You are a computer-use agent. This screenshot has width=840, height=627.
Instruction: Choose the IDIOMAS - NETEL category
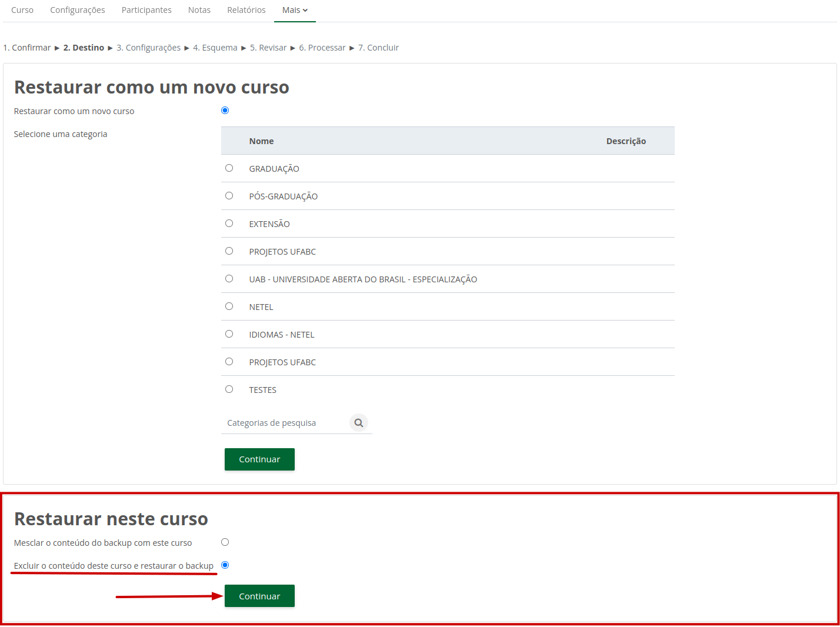pyautogui.click(x=229, y=333)
